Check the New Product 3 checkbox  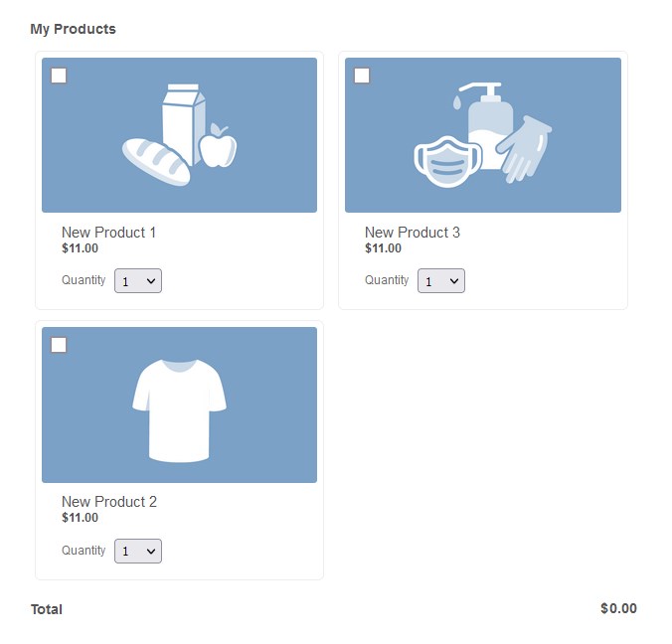click(x=362, y=76)
